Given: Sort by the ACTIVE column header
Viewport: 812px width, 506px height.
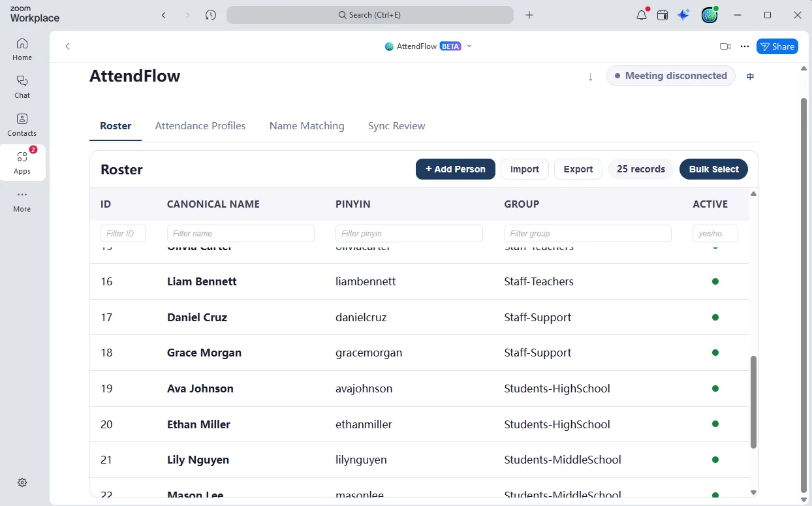Looking at the screenshot, I should click(710, 204).
